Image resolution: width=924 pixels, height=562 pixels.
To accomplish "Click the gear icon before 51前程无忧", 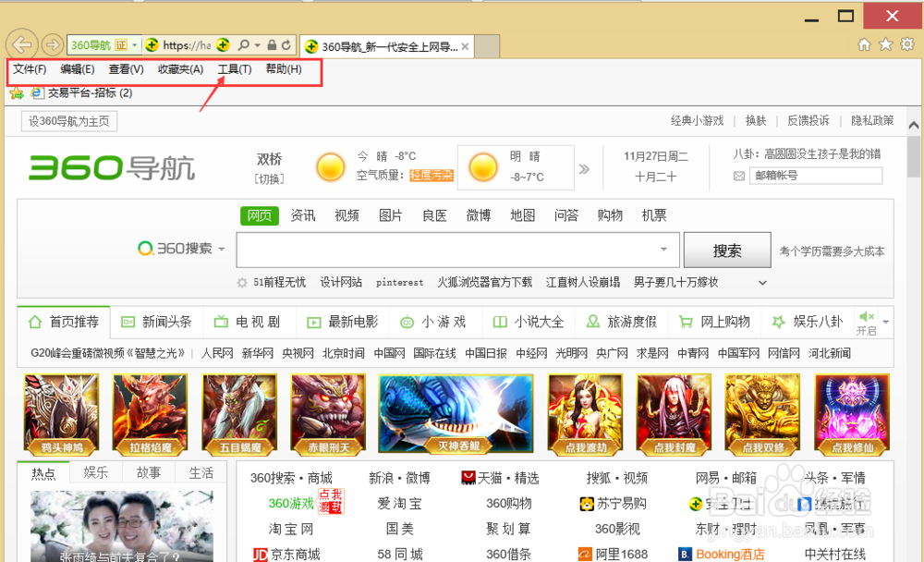I will (242, 283).
